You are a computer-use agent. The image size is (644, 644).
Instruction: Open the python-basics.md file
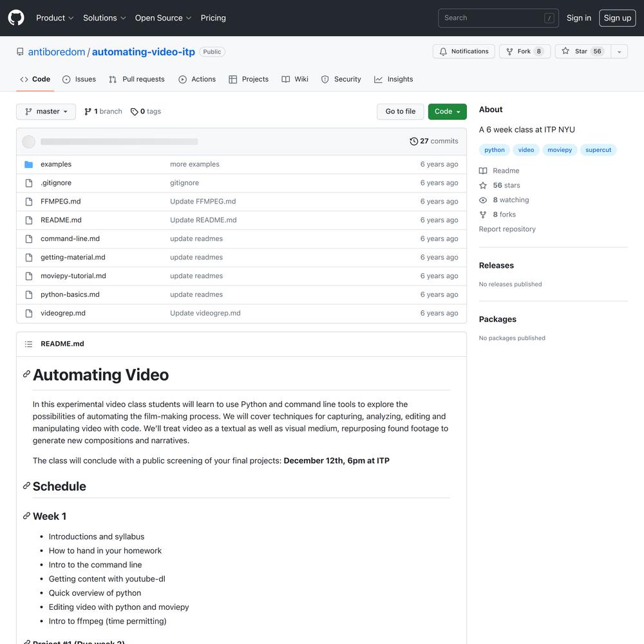(70, 294)
